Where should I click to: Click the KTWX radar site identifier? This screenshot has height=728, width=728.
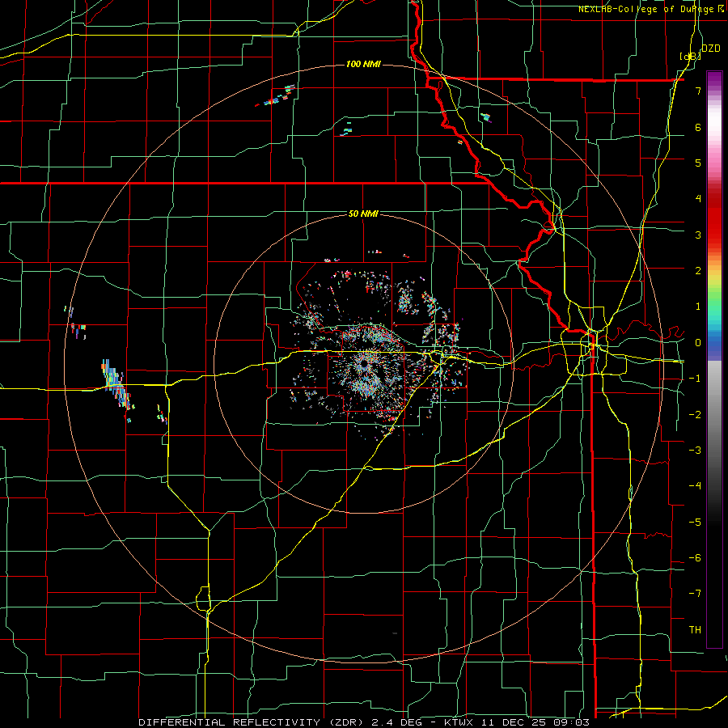(459, 722)
